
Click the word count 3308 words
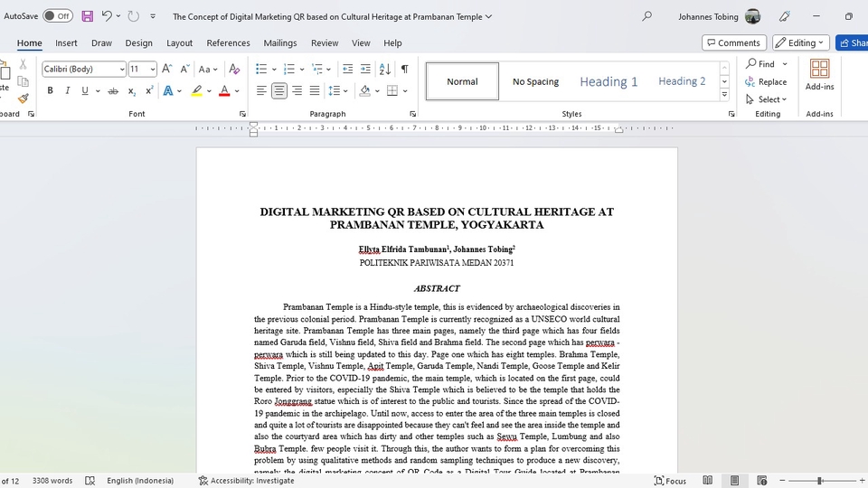(x=52, y=480)
